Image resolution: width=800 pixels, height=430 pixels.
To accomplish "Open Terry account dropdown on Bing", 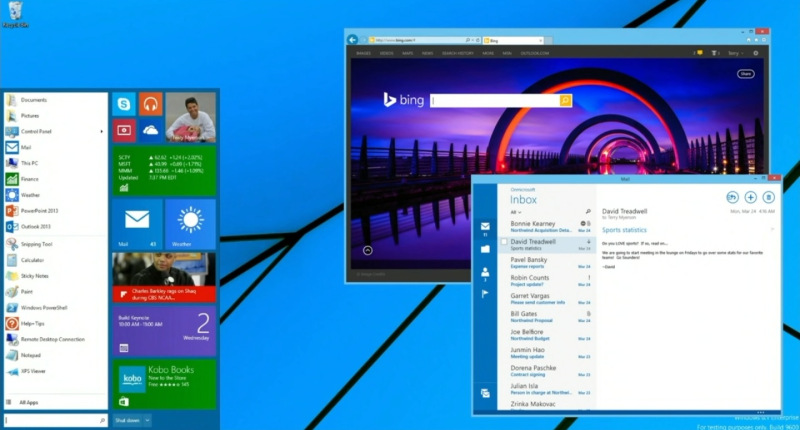I will pyautogui.click(x=735, y=53).
